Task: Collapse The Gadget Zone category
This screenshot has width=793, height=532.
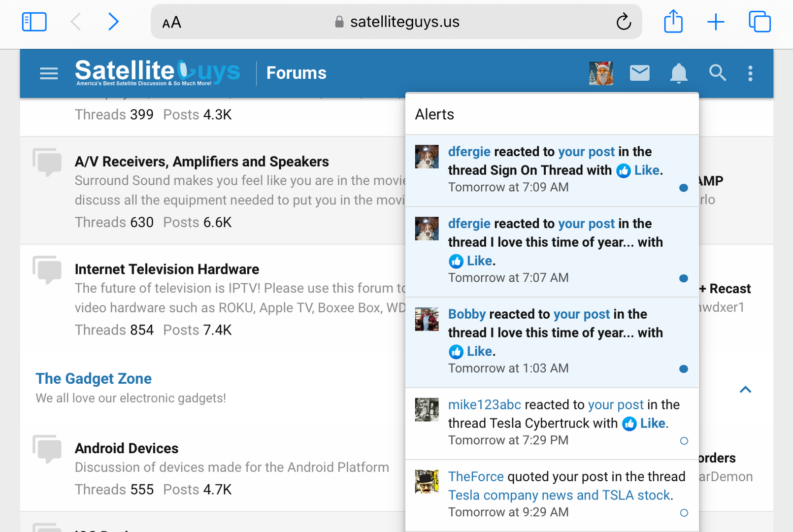Action: (x=745, y=390)
